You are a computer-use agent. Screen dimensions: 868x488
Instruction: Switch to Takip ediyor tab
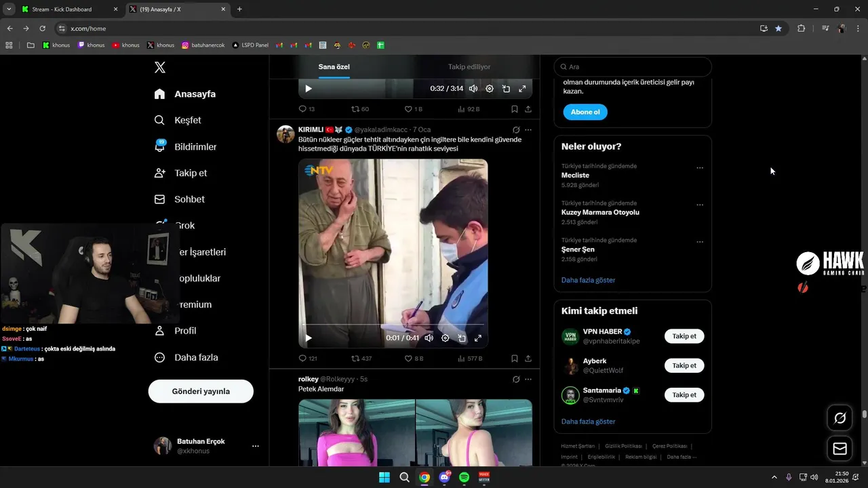pyautogui.click(x=469, y=67)
